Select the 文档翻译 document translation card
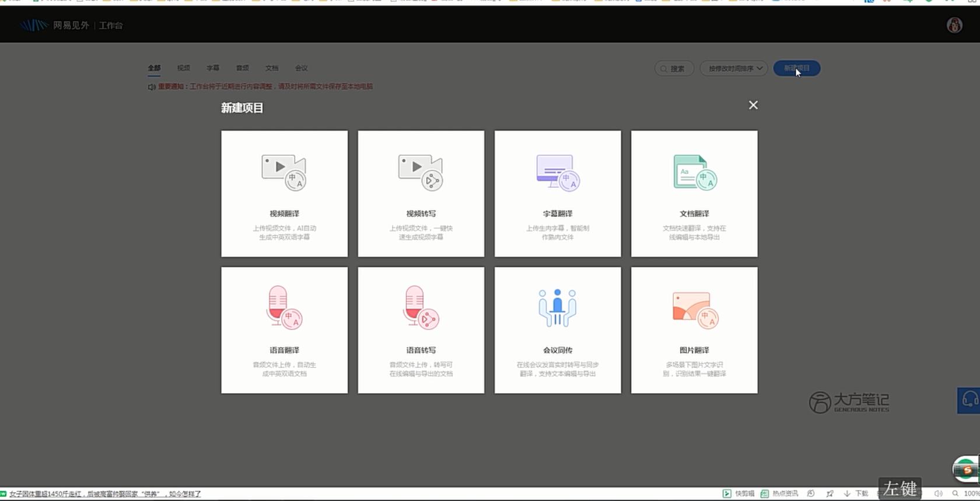 point(694,194)
